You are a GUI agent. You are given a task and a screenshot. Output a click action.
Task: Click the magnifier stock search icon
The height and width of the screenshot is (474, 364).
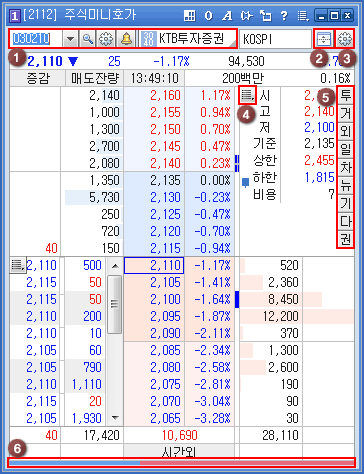[x=87, y=39]
